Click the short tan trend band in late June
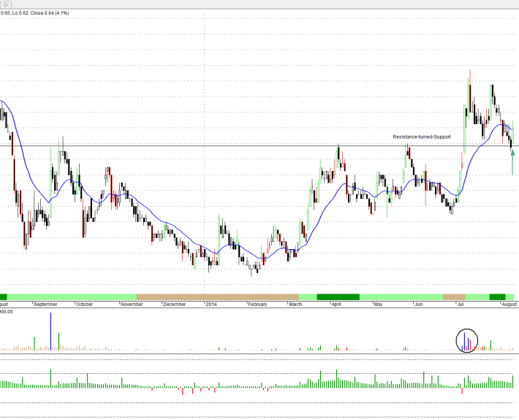 tap(454, 297)
